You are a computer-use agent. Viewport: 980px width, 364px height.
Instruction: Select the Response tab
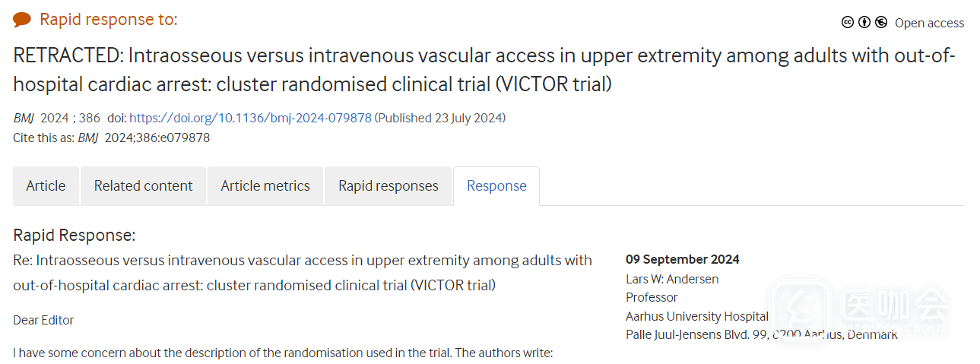tap(496, 186)
